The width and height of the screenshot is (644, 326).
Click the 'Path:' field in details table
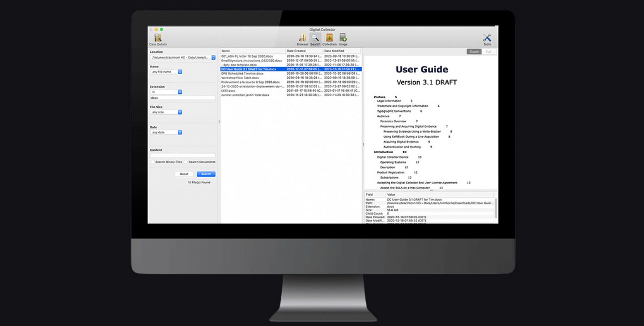(369, 203)
